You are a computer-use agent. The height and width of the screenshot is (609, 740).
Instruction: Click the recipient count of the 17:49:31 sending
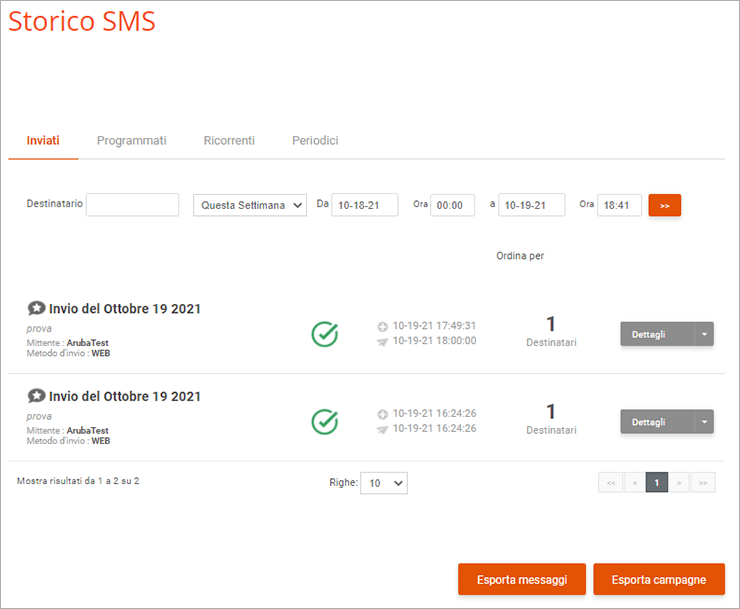coord(551,324)
